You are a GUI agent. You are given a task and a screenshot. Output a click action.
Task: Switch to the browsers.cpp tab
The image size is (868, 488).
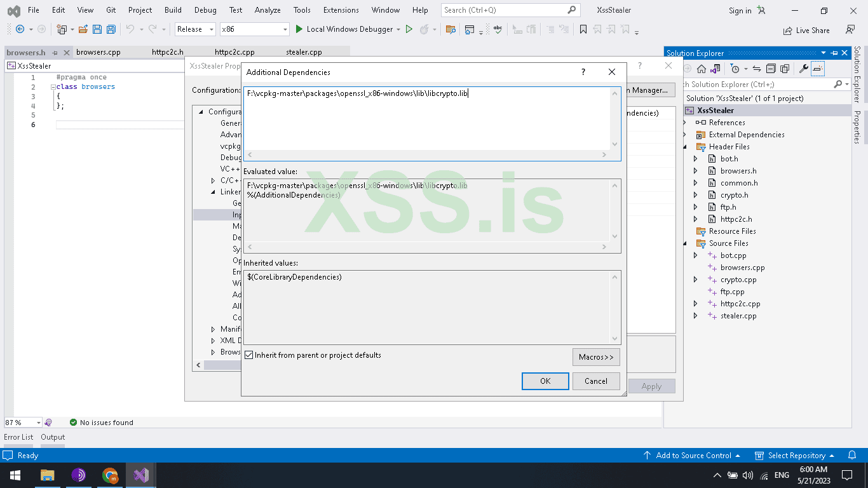point(98,53)
